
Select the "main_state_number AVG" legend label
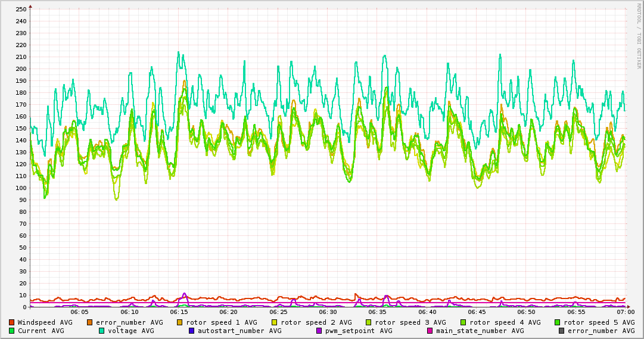pyautogui.click(x=480, y=331)
